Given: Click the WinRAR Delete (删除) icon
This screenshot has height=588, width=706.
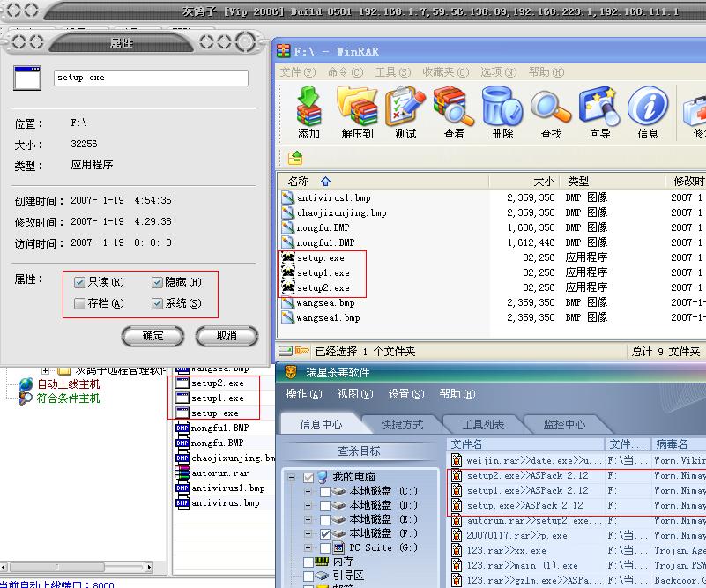Looking at the screenshot, I should pyautogui.click(x=502, y=108).
